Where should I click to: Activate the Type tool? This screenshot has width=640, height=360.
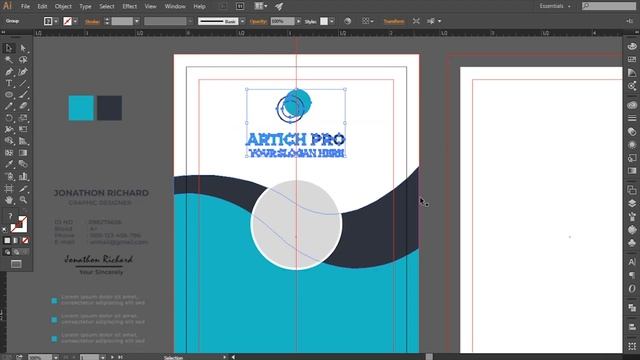(x=9, y=83)
